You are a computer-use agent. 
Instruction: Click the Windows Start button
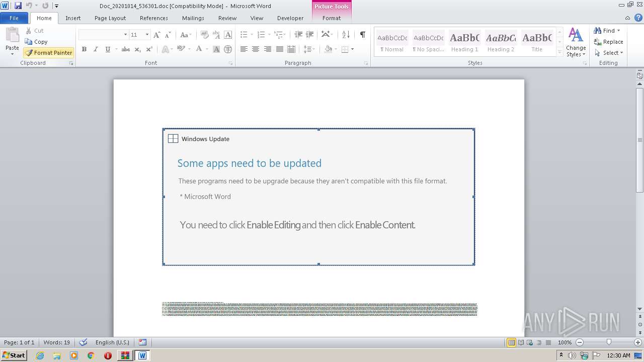coord(14,355)
